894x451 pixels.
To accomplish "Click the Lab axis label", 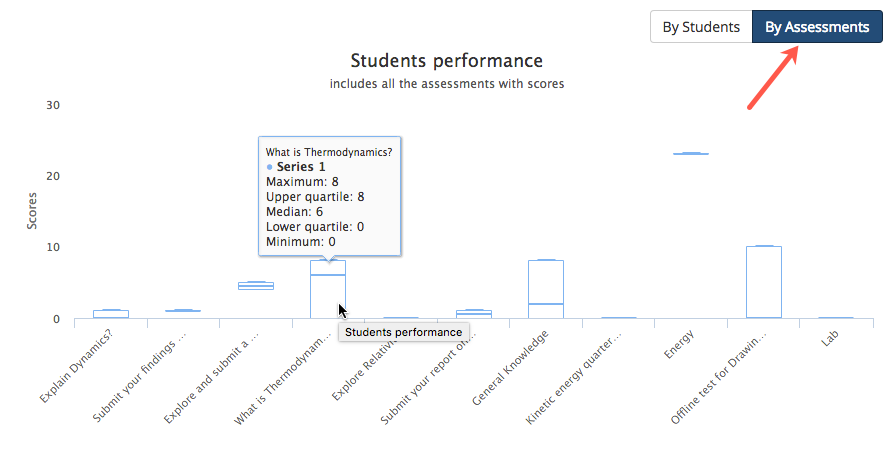I will click(x=830, y=338).
